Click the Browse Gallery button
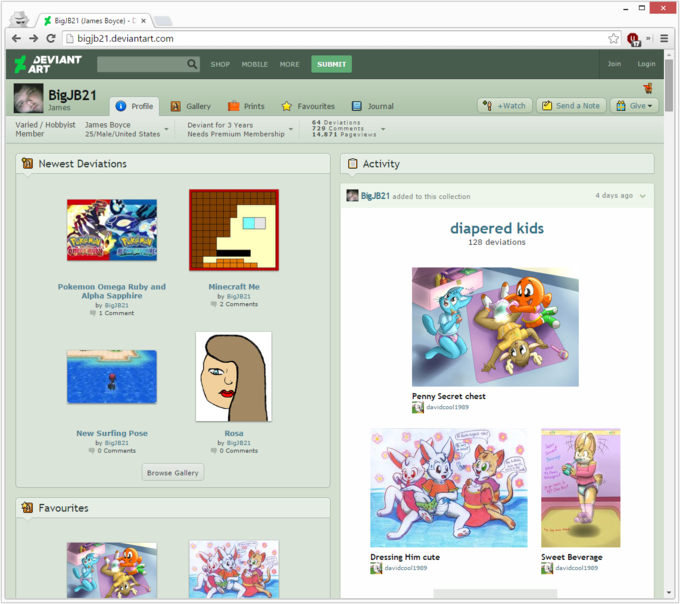680x604 pixels. (173, 473)
